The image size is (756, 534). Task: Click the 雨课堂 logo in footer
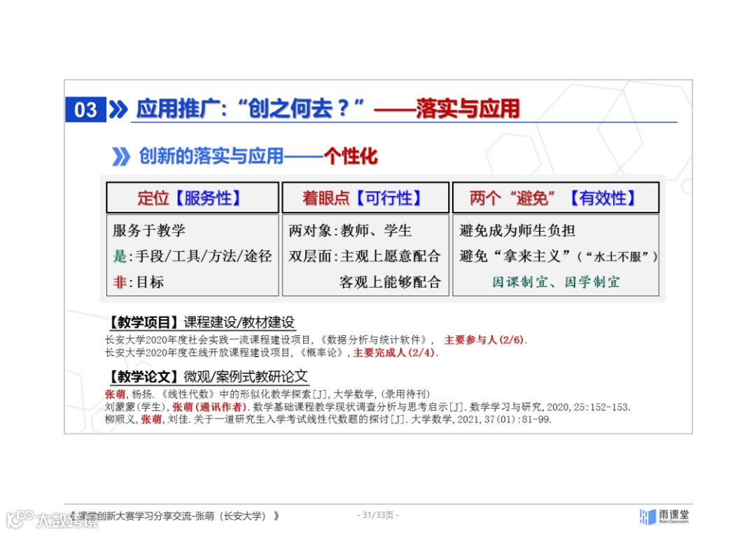664,517
